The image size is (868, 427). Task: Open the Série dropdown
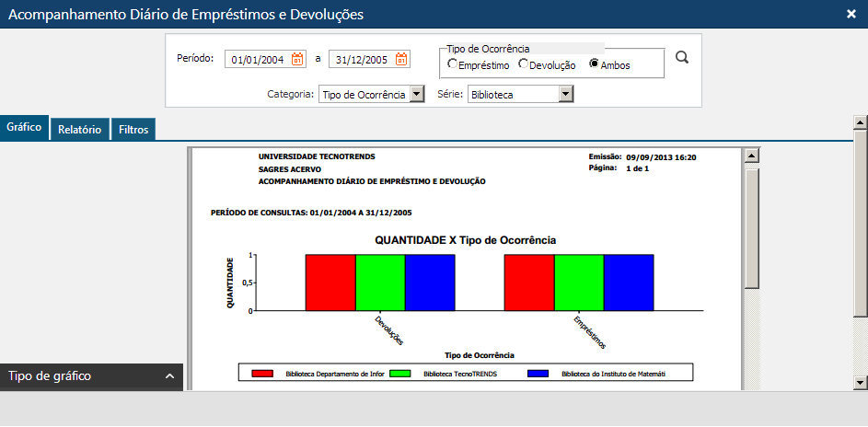click(x=566, y=94)
